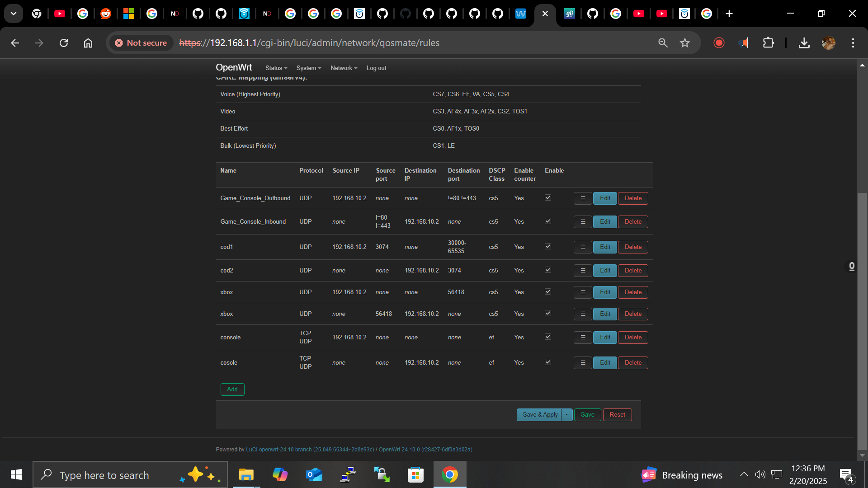Click the System menu item
This screenshot has width=868, height=488.
click(x=308, y=68)
